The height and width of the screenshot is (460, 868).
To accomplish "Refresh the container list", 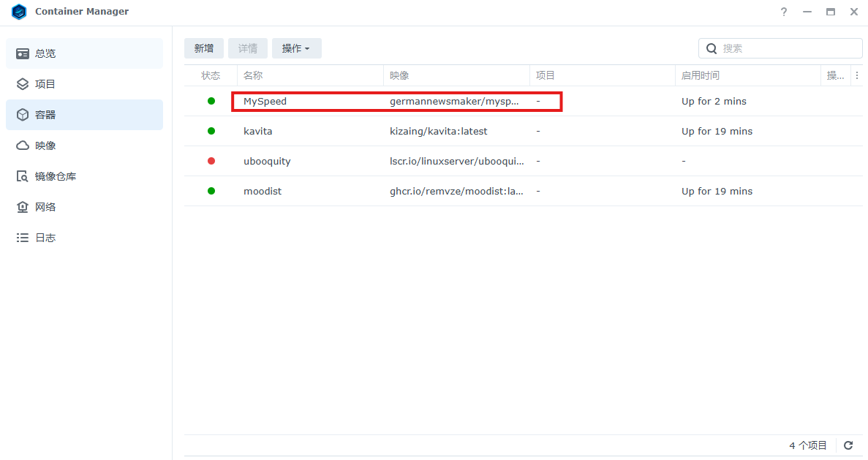I will [x=848, y=445].
